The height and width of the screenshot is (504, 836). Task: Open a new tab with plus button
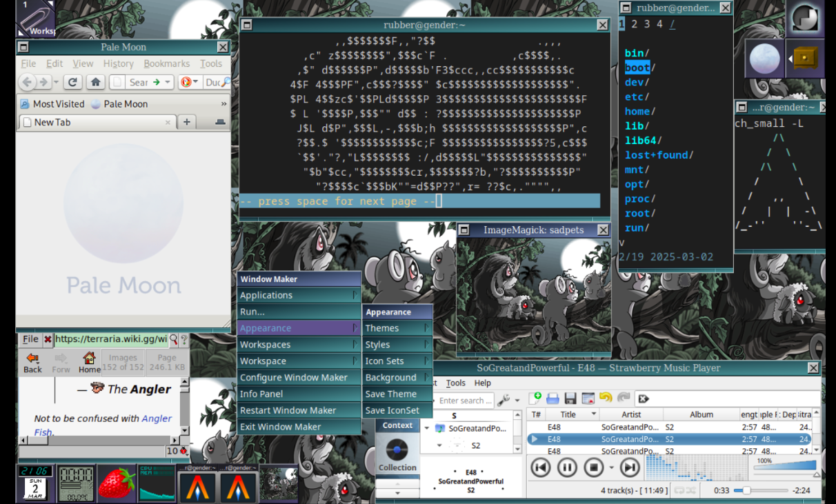point(186,122)
